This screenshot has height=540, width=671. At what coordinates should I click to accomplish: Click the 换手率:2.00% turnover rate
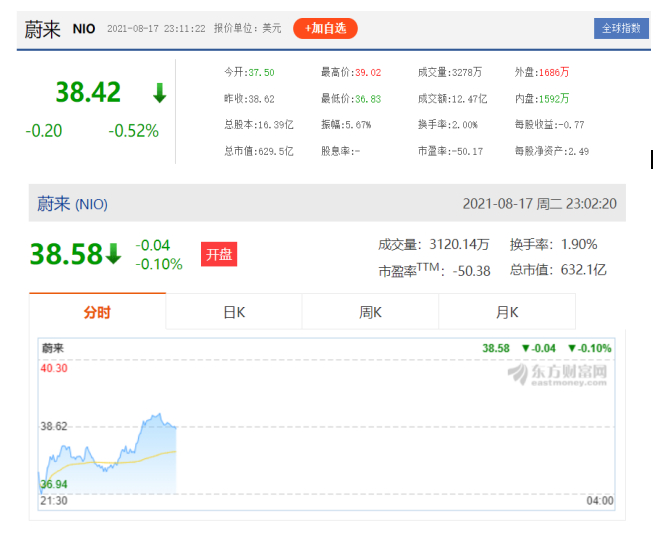(x=448, y=125)
